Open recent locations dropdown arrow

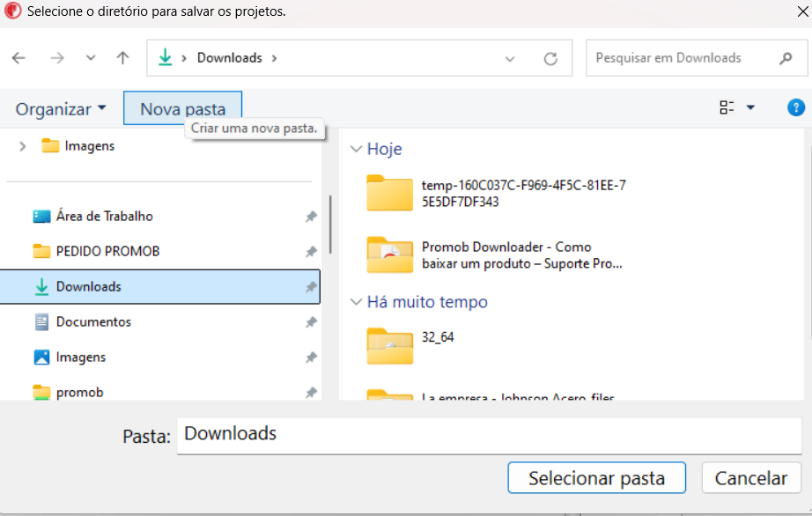coord(91,58)
